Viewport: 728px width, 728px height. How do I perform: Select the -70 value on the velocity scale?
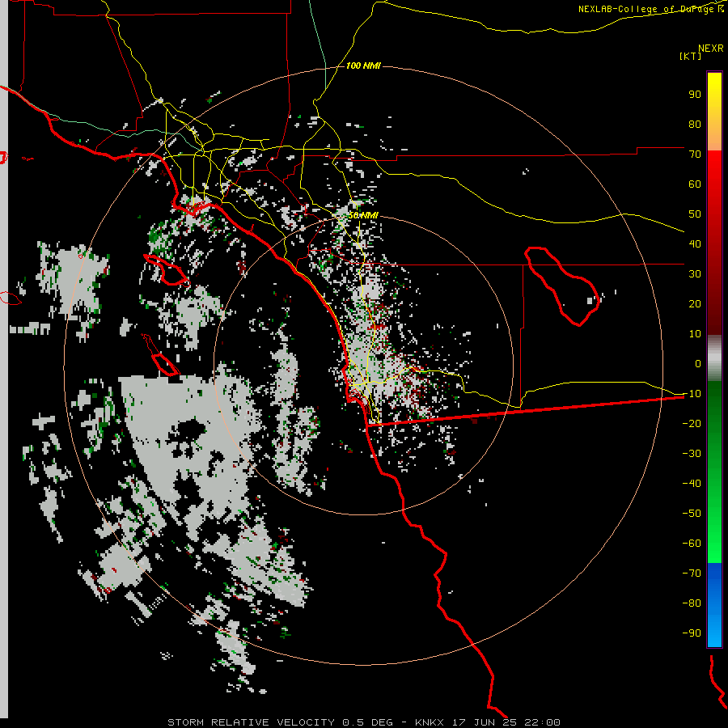[x=692, y=574]
